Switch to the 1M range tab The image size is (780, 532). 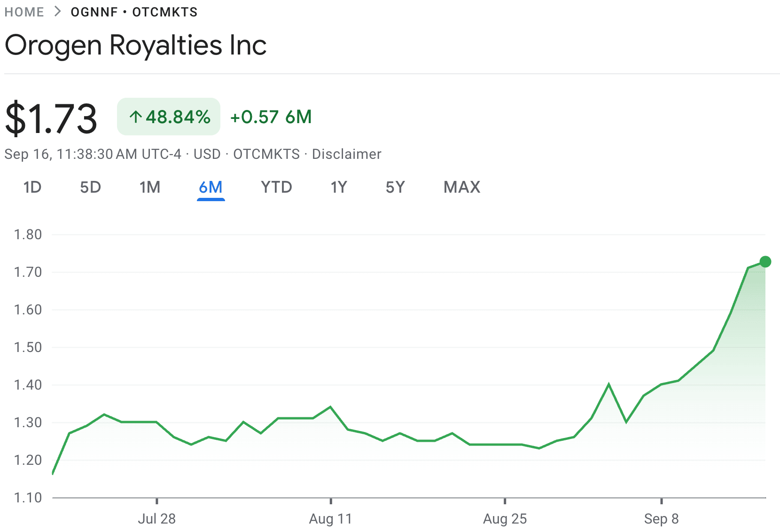(150, 188)
